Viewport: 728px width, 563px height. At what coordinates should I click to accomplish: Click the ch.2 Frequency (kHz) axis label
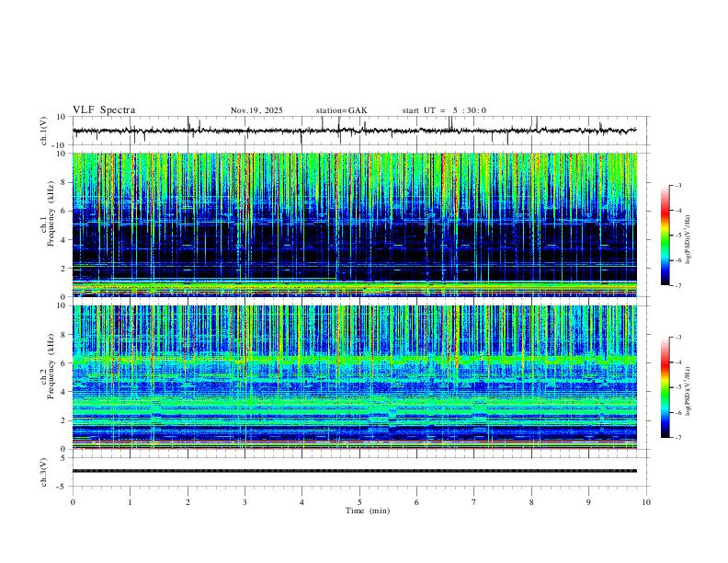(48, 366)
